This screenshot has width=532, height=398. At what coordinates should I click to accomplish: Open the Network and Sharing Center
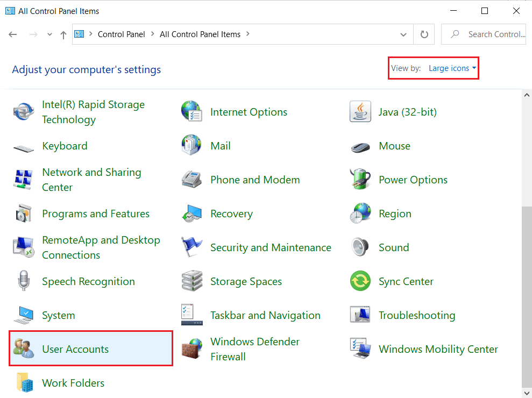point(91,180)
